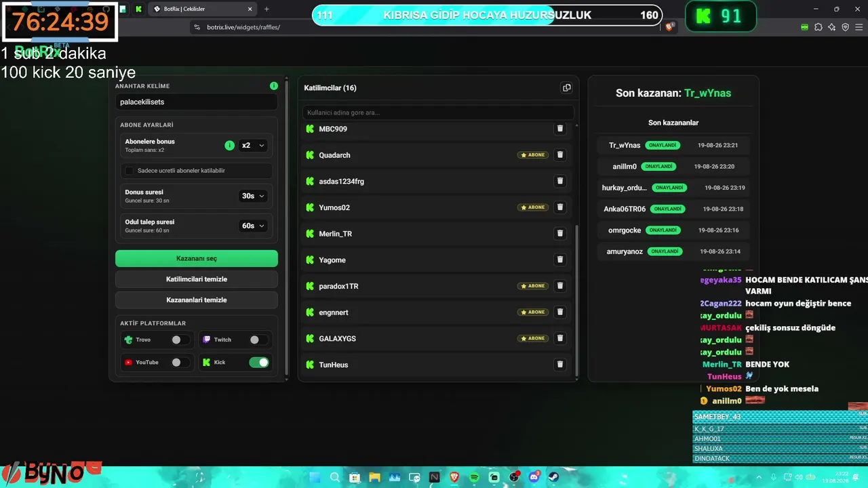
Task: Show info about Abonelere bonus
Action: pos(229,145)
